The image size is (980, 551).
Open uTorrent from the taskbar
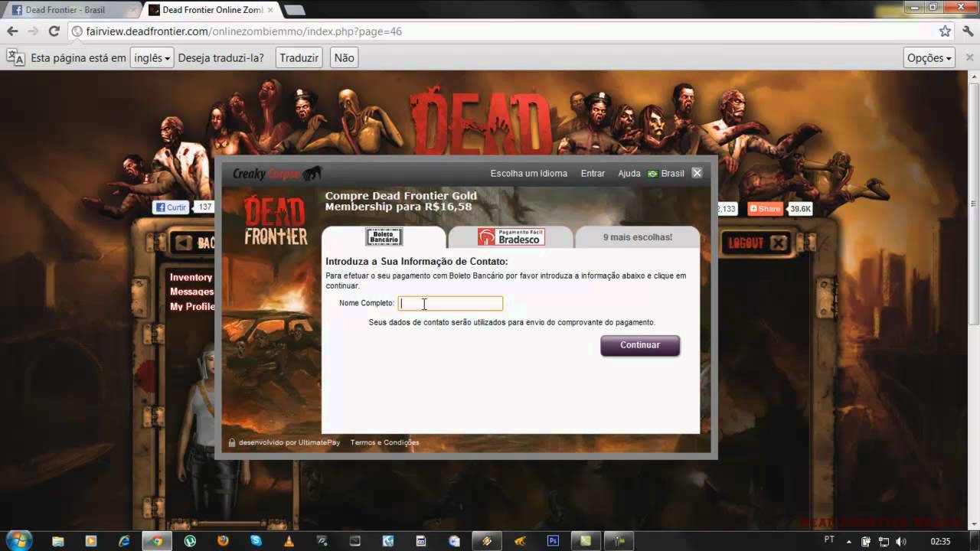[190, 541]
